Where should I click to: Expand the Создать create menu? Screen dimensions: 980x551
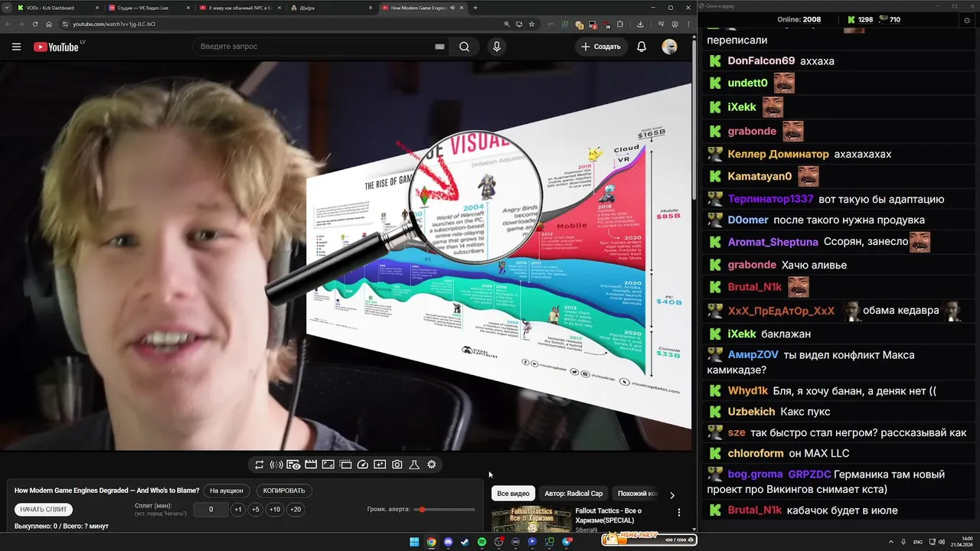pyautogui.click(x=601, y=47)
